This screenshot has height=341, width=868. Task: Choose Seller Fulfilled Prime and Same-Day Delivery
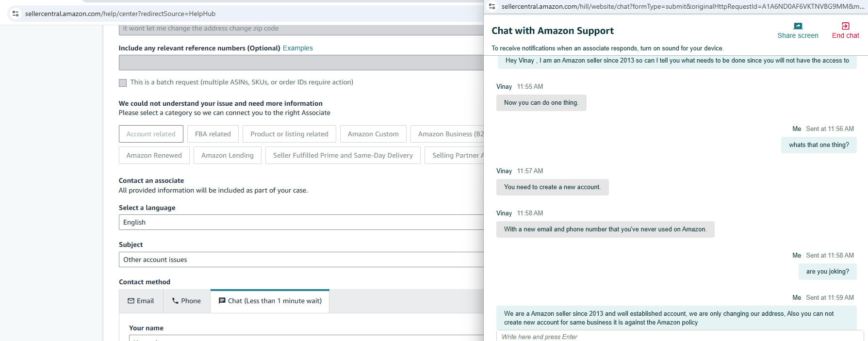pos(343,155)
